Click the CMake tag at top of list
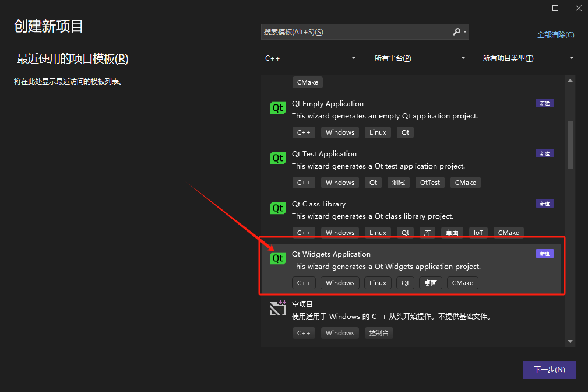The height and width of the screenshot is (392, 588). coord(308,82)
